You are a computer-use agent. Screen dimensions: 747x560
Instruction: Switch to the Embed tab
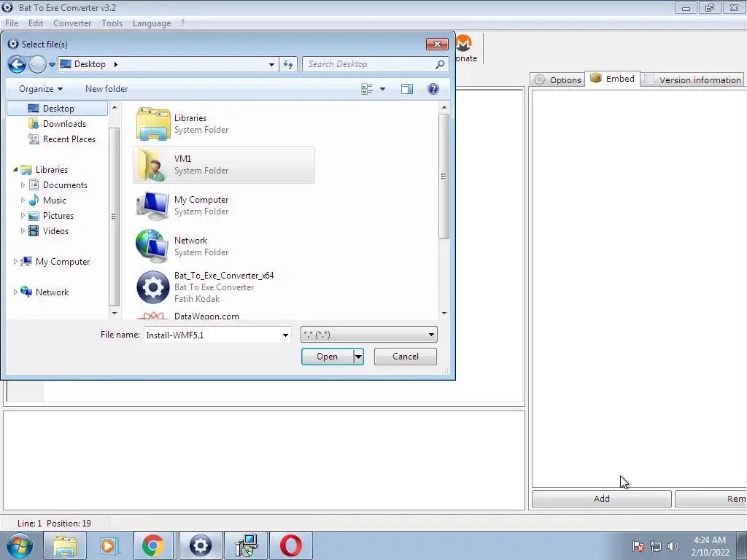[x=613, y=79]
